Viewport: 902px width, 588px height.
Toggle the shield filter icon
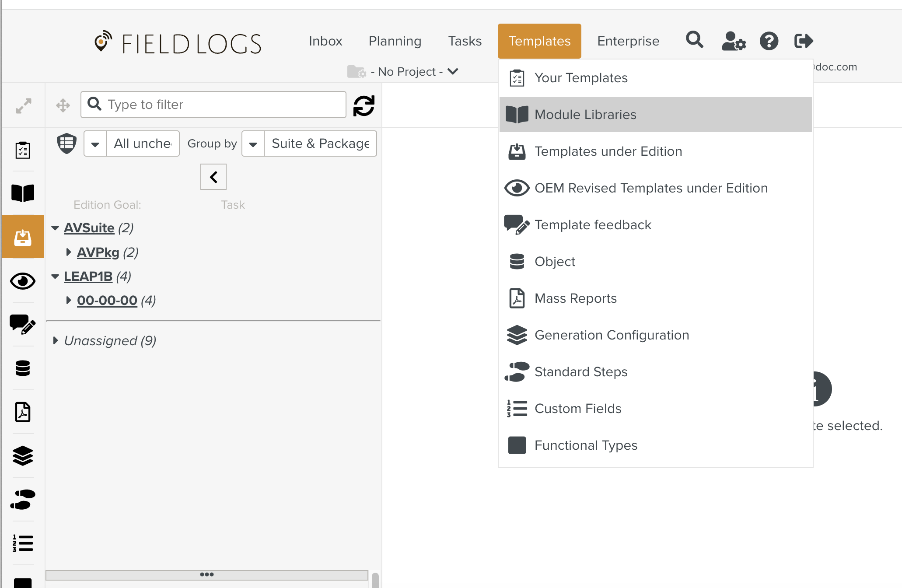click(66, 143)
